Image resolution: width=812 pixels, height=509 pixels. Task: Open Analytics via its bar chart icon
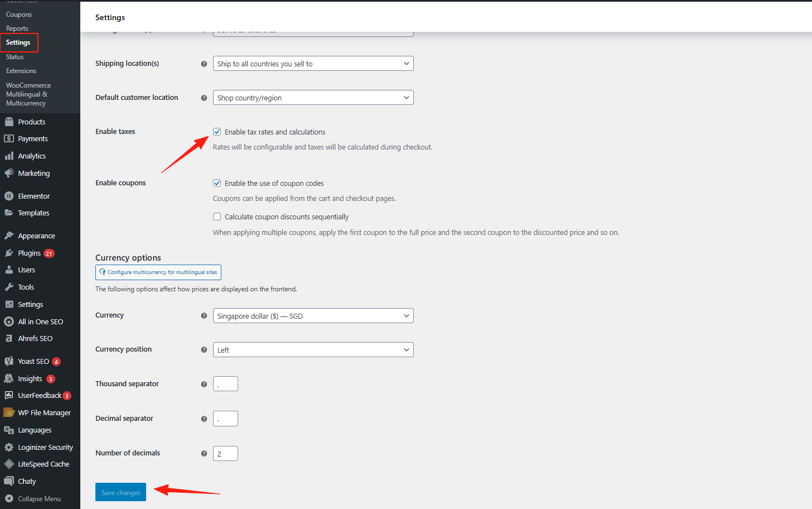9,156
